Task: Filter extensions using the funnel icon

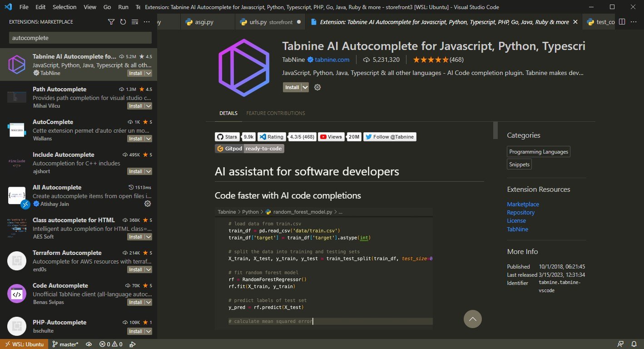Action: (111, 22)
